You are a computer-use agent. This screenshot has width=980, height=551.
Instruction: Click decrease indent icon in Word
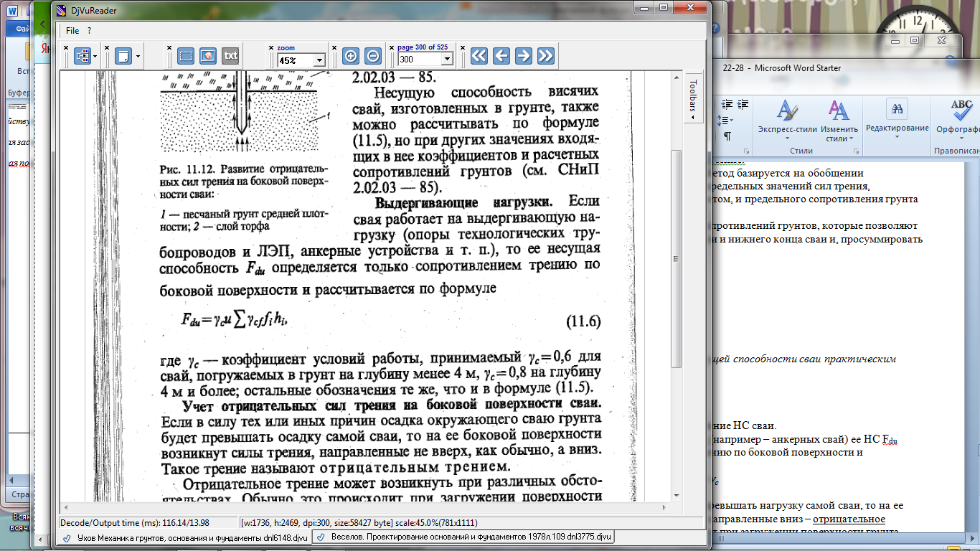pos(727,105)
